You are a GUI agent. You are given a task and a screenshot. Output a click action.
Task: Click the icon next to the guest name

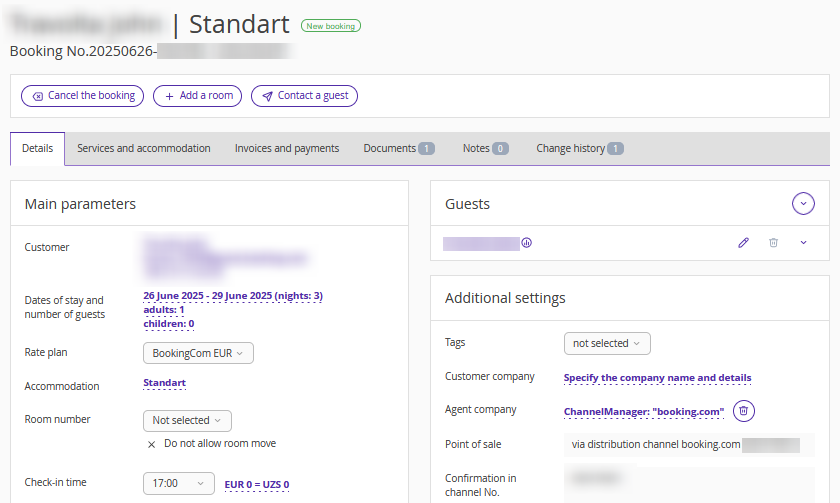point(526,243)
